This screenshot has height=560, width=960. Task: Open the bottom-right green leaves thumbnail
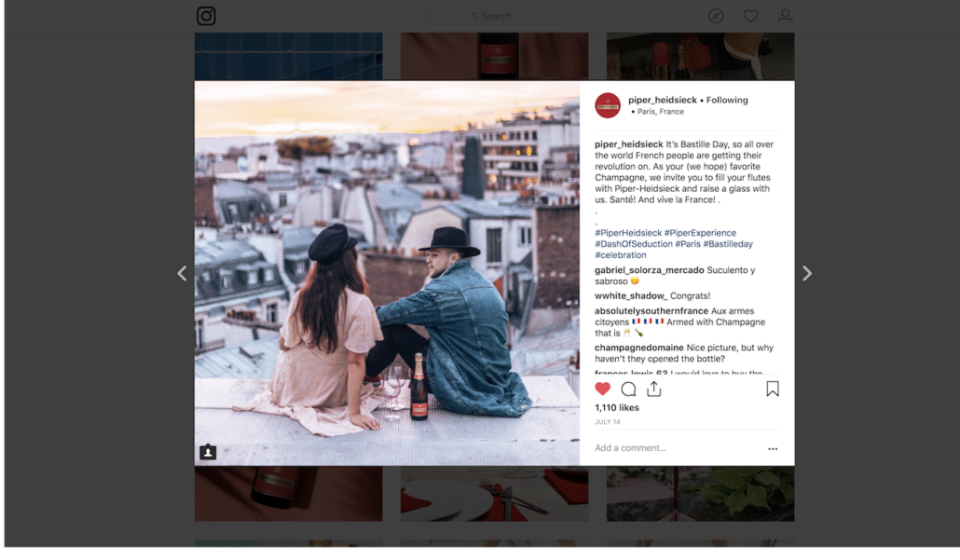700,494
